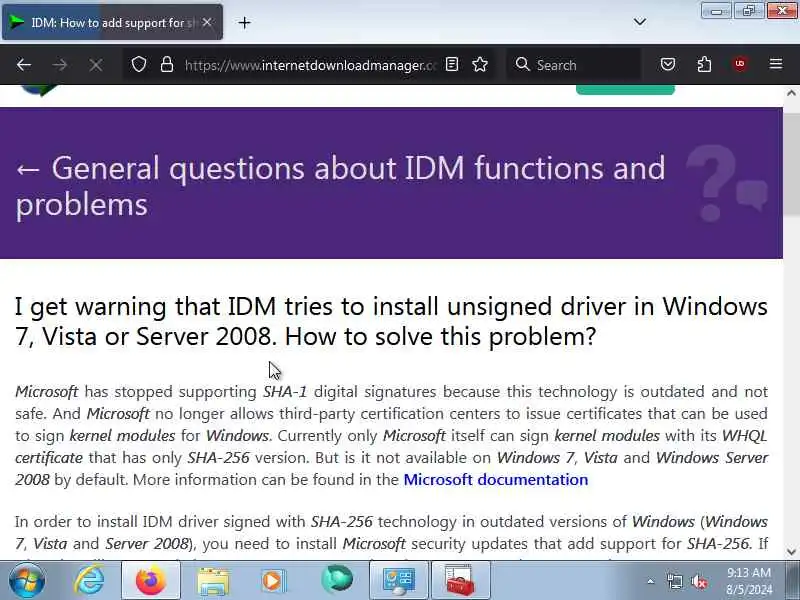Image resolution: width=800 pixels, height=600 pixels.
Task: Stop loading the page
Action: 95,65
